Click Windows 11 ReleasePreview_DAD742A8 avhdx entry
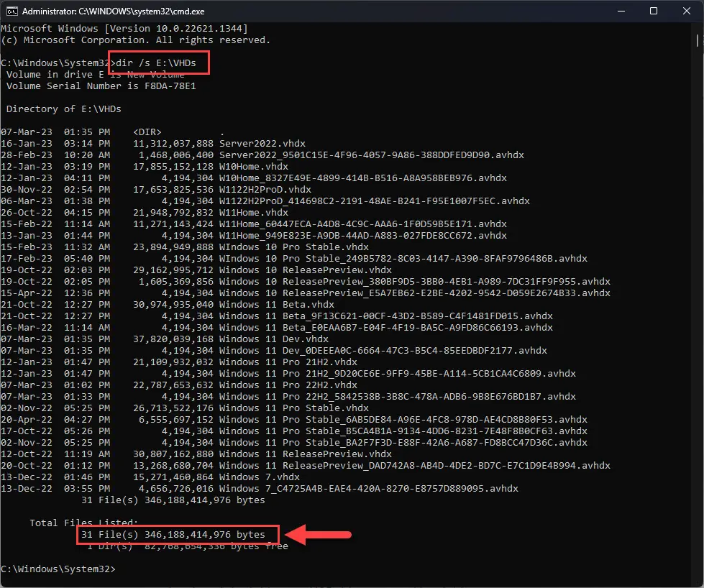 click(x=414, y=466)
